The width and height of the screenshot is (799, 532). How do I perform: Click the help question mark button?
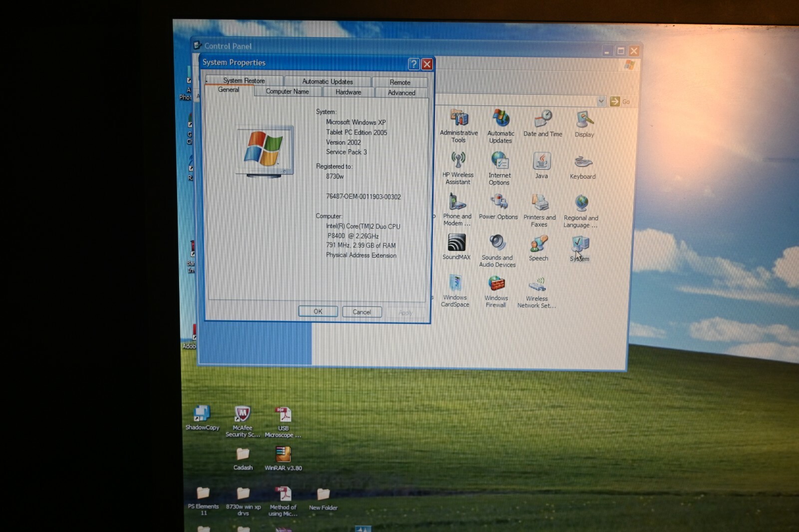[413, 64]
